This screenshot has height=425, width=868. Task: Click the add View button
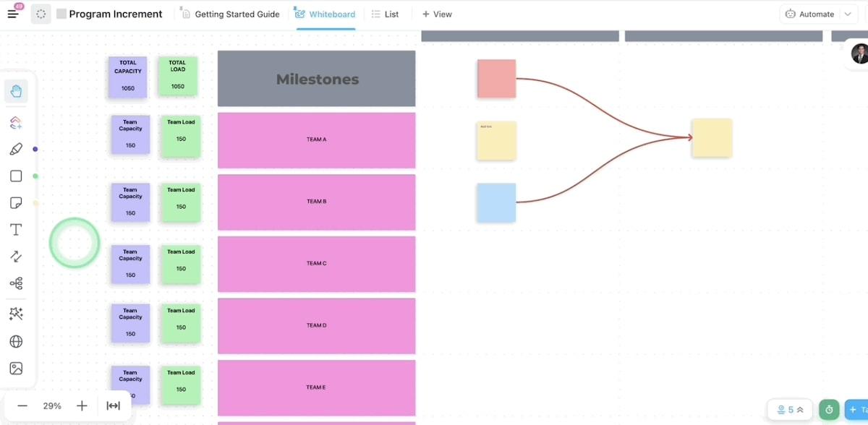coord(437,14)
